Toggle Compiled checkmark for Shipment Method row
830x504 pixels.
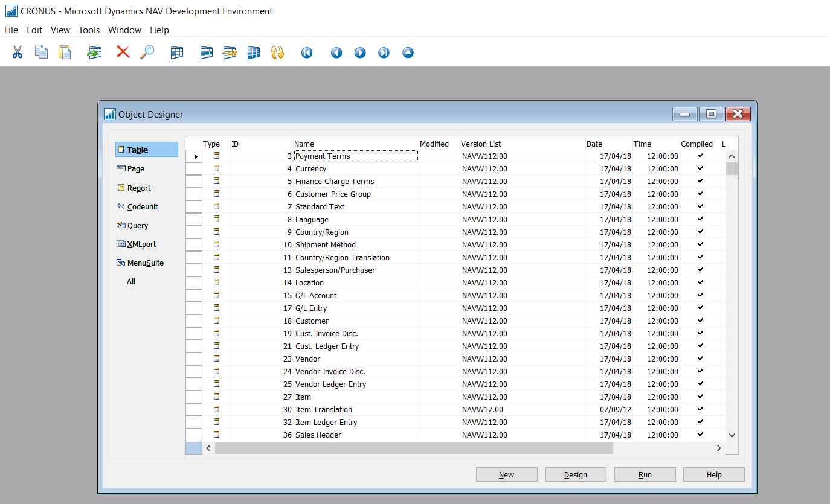(x=700, y=244)
